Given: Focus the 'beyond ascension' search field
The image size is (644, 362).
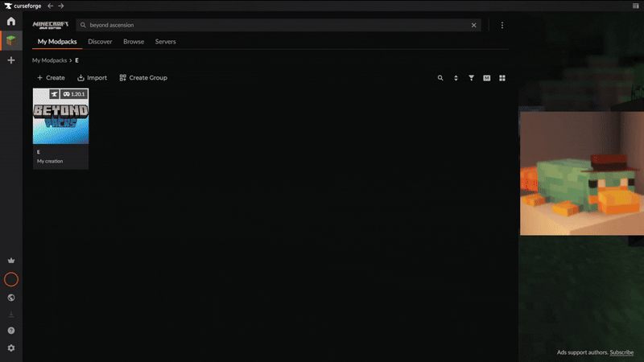Looking at the screenshot, I should (x=279, y=25).
